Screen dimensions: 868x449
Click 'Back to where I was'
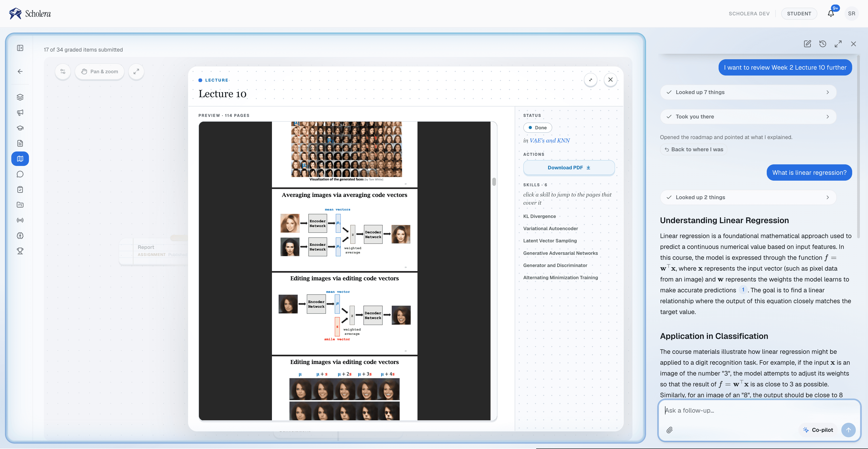point(693,149)
